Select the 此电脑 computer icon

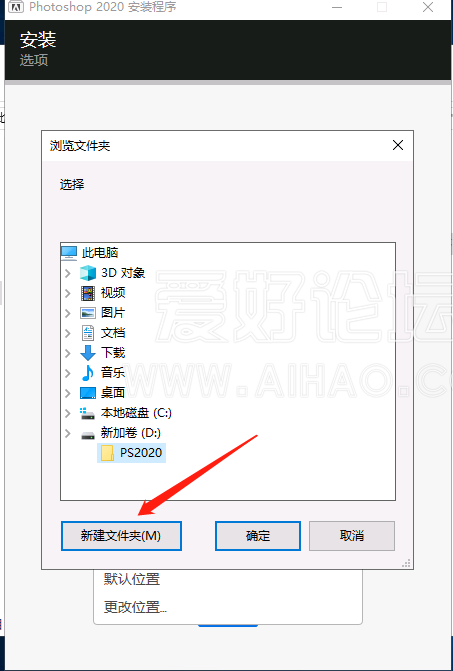[x=69, y=252]
